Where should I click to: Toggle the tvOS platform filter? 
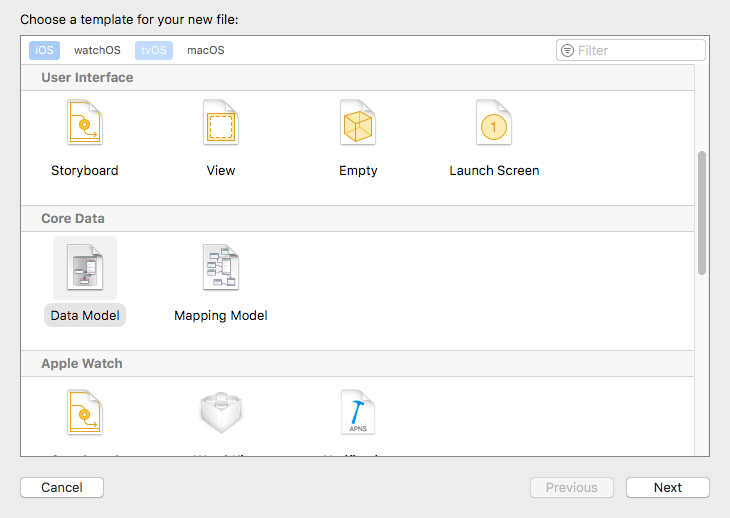pyautogui.click(x=154, y=50)
